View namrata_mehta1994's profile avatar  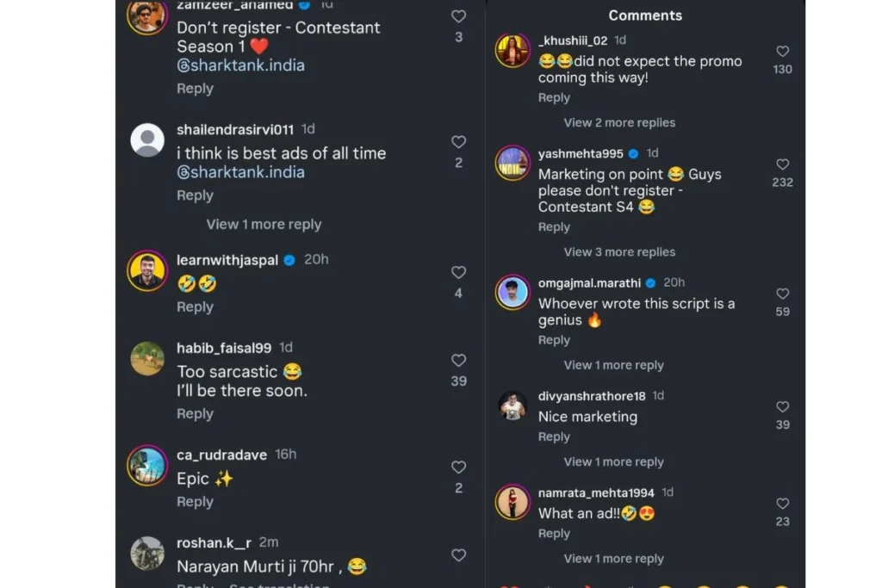point(512,503)
